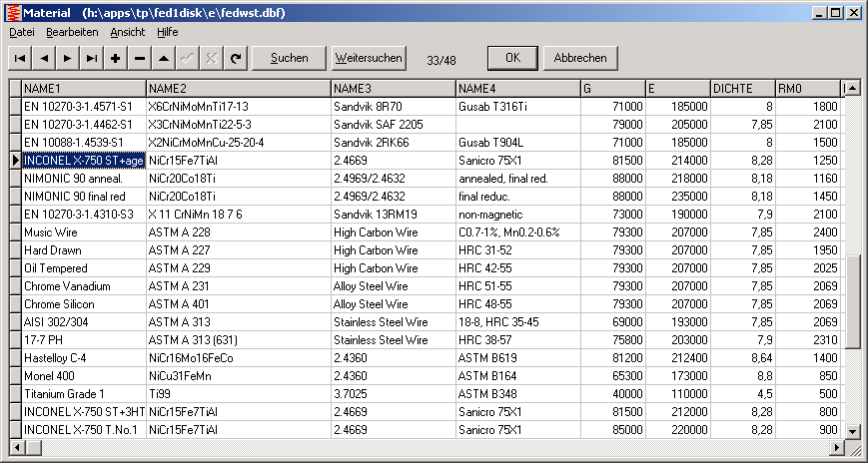Go to next record arrow
The height and width of the screenshot is (463, 868).
tap(68, 58)
